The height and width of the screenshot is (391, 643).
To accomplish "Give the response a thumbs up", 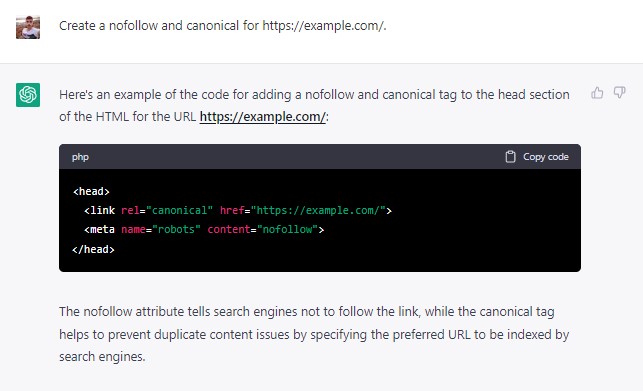I will [597, 93].
